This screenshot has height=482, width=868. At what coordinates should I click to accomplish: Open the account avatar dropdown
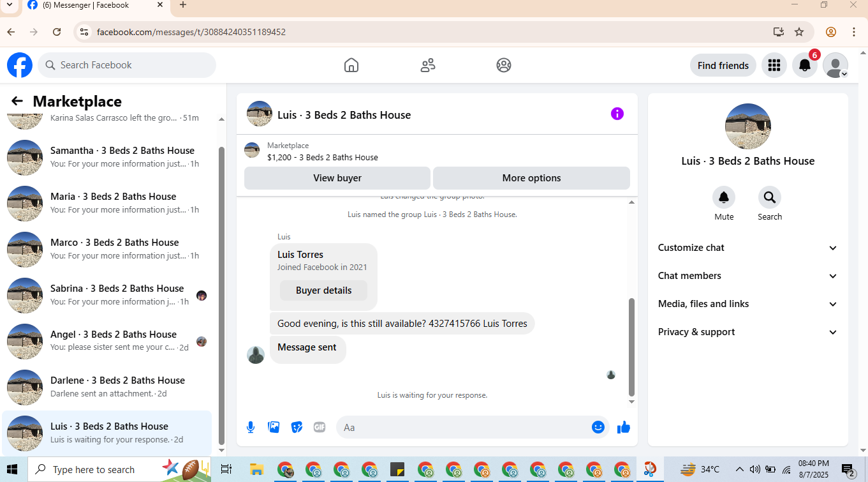[835, 65]
